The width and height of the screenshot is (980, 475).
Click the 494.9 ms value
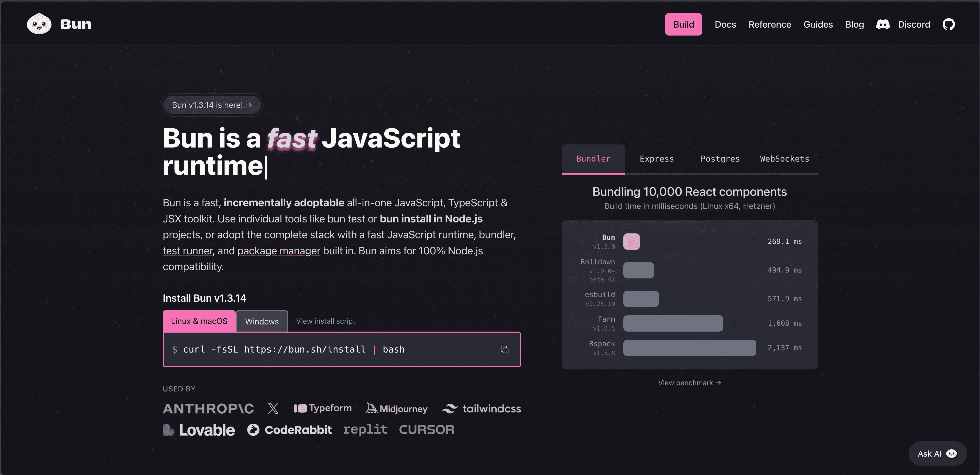click(785, 270)
